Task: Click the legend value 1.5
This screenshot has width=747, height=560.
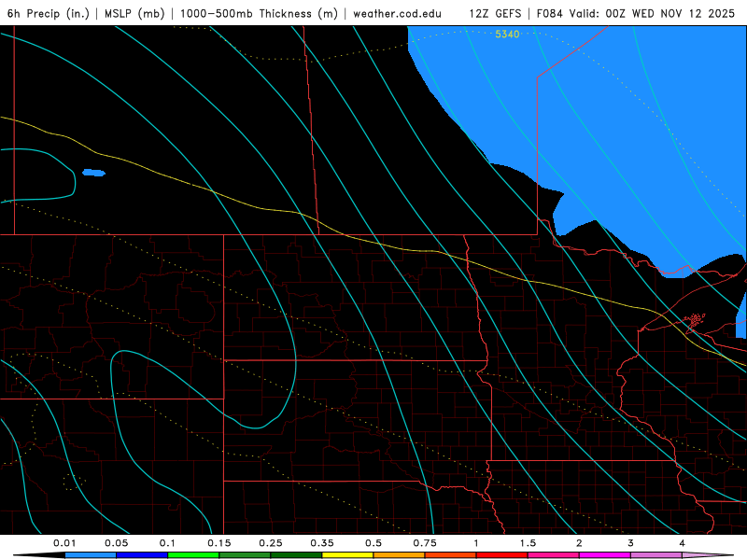Action: [x=528, y=543]
